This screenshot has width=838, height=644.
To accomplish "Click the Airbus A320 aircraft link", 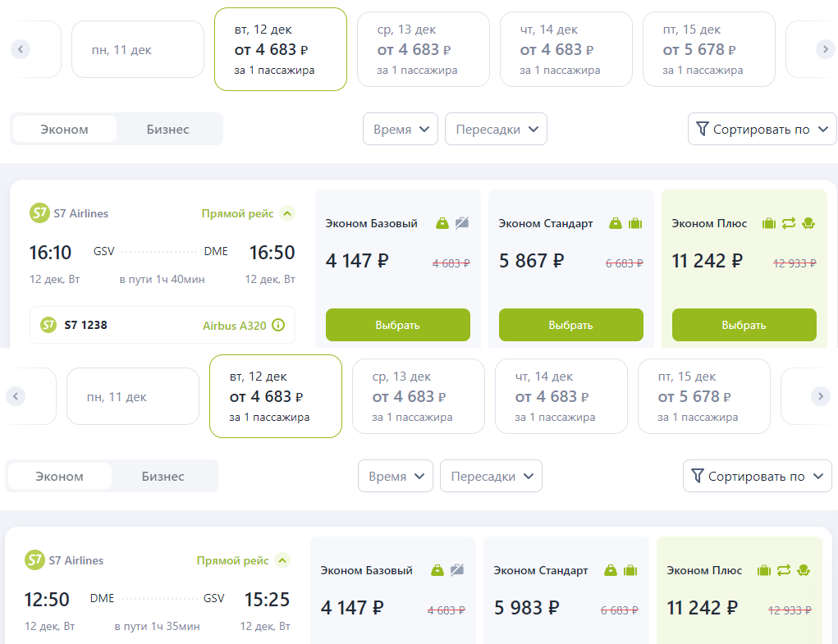I will (x=234, y=326).
